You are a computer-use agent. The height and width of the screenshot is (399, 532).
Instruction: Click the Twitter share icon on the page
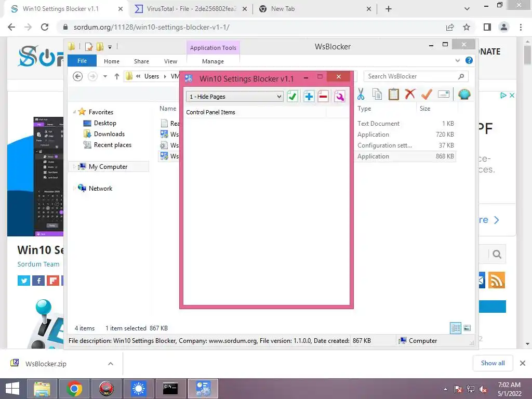coord(24,281)
